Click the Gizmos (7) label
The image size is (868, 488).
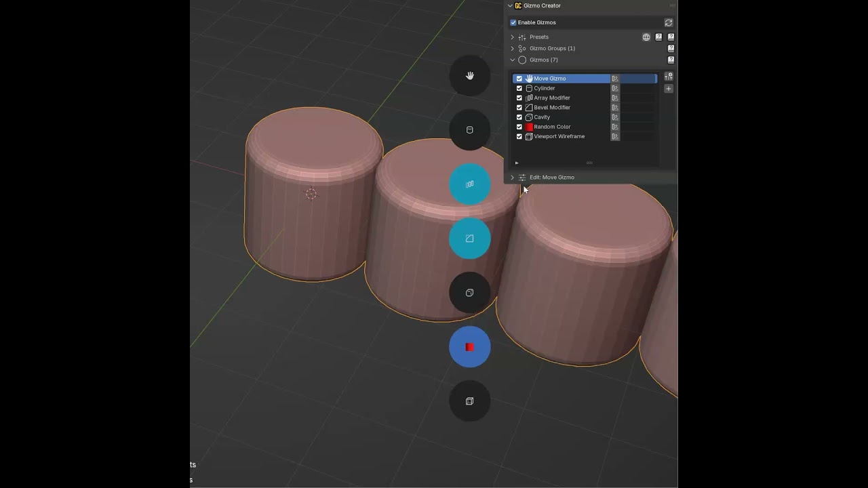tap(544, 60)
